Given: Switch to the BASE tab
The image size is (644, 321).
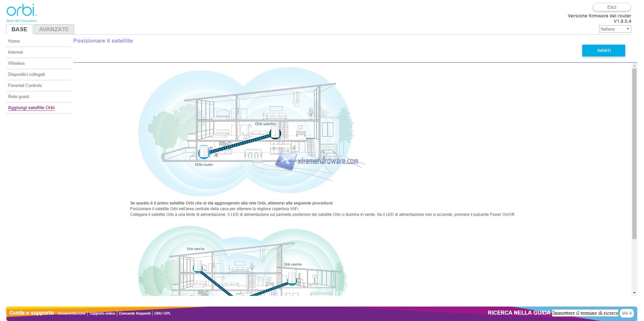Looking at the screenshot, I should [19, 30].
